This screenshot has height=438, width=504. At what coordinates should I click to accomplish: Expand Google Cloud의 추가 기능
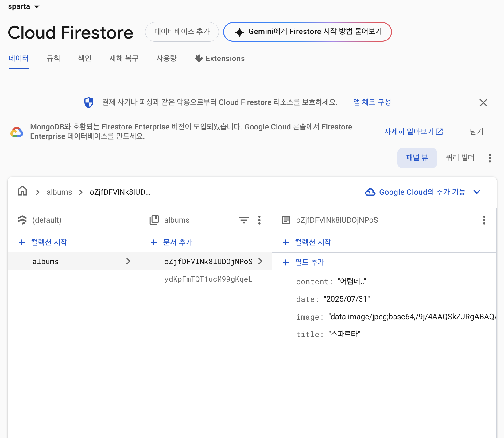(422, 192)
